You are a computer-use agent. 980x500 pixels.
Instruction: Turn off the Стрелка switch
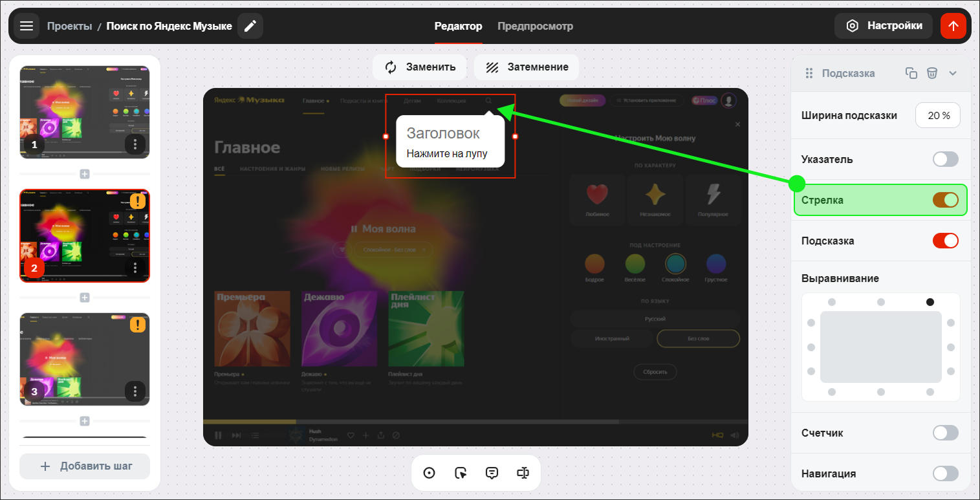945,200
